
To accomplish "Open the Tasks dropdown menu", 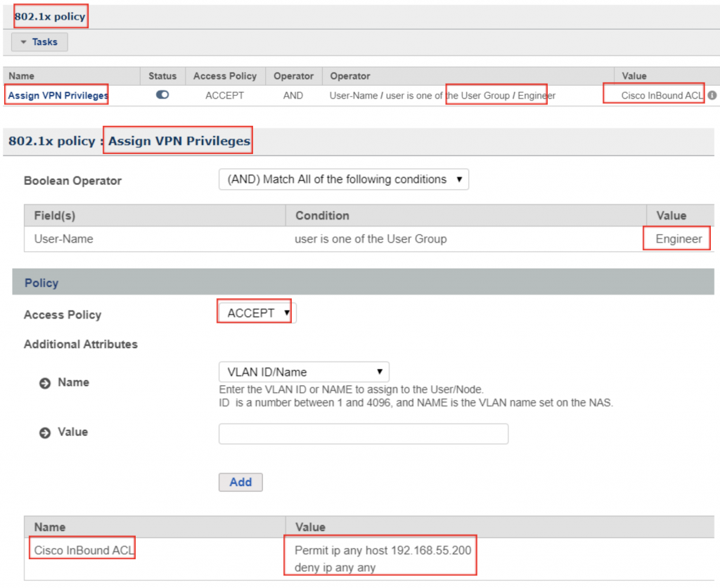I will pos(39,42).
